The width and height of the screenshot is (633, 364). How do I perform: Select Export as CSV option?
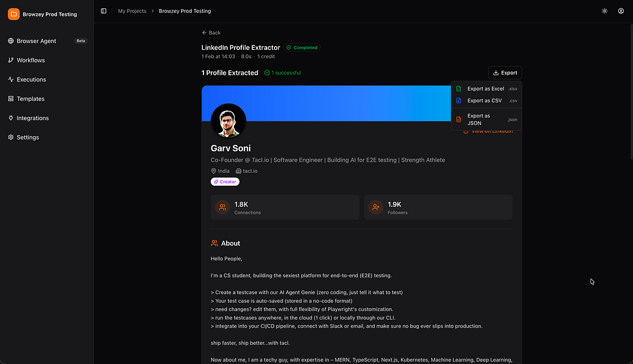487,100
